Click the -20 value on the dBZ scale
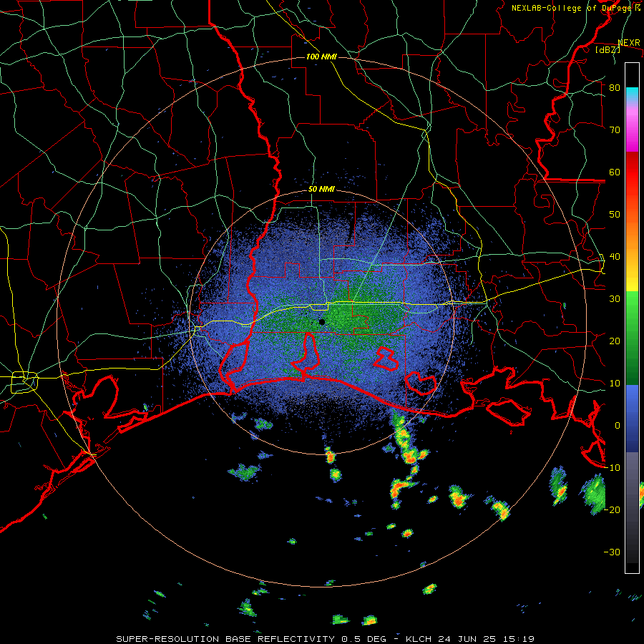 click(612, 510)
